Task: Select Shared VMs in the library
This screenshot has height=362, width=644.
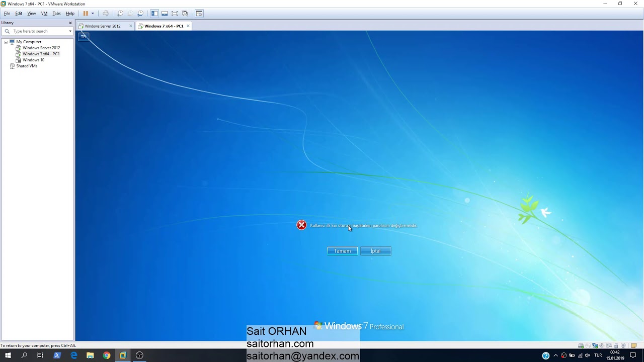Action: click(x=27, y=66)
